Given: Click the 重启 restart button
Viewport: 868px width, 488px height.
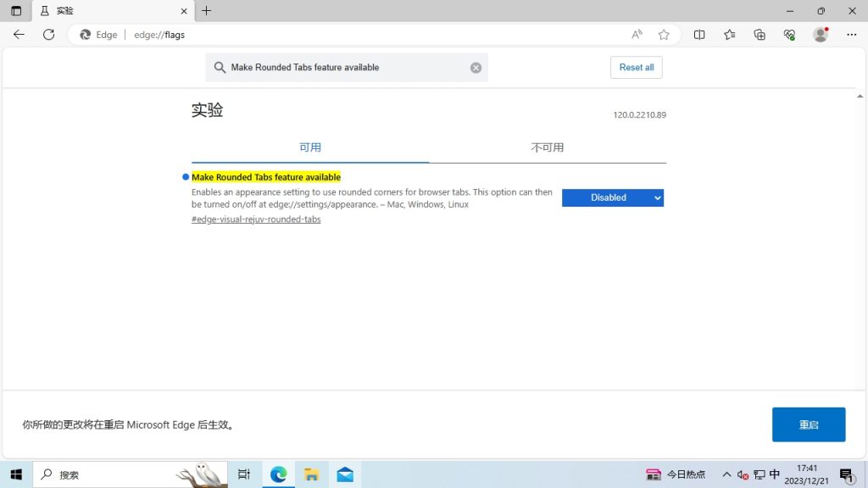Looking at the screenshot, I should [809, 424].
